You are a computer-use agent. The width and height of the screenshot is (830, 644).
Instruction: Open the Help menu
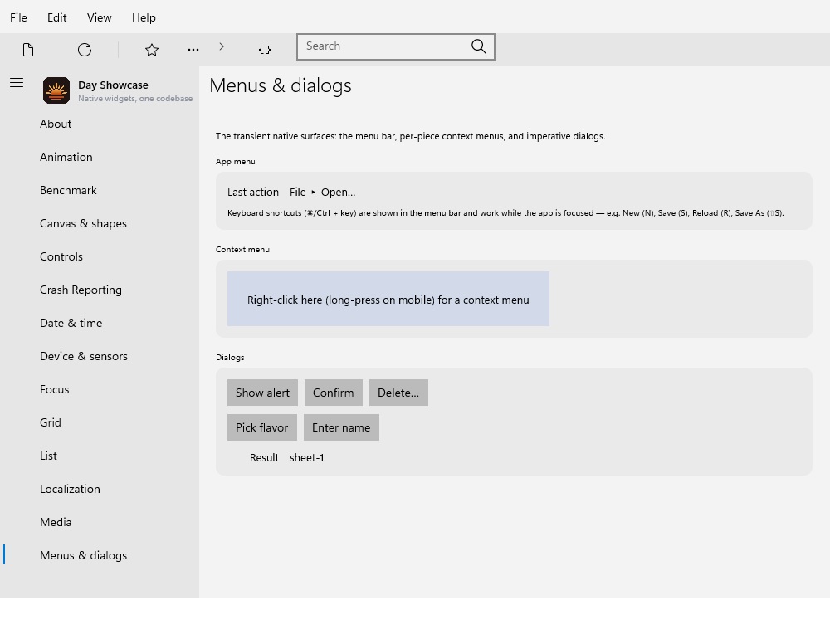coord(144,17)
